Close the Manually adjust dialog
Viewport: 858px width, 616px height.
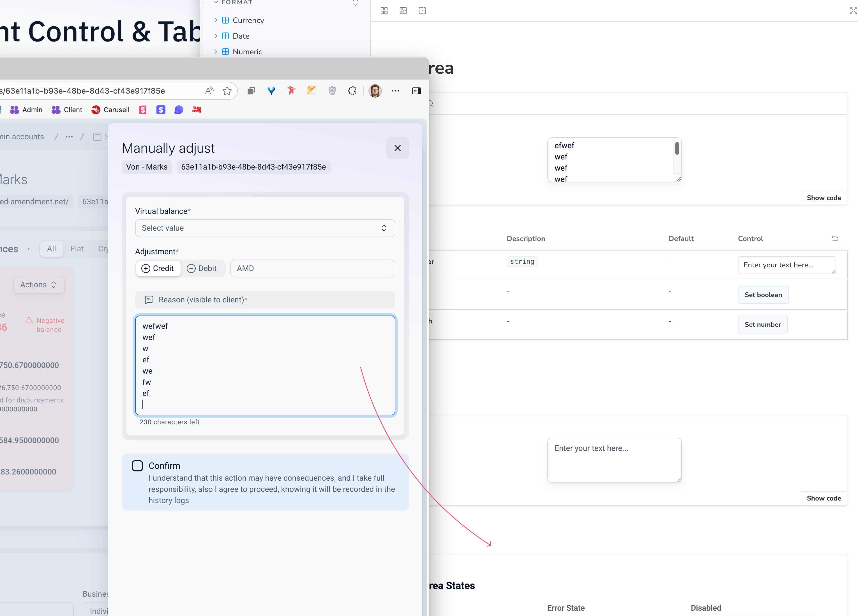tap(398, 148)
